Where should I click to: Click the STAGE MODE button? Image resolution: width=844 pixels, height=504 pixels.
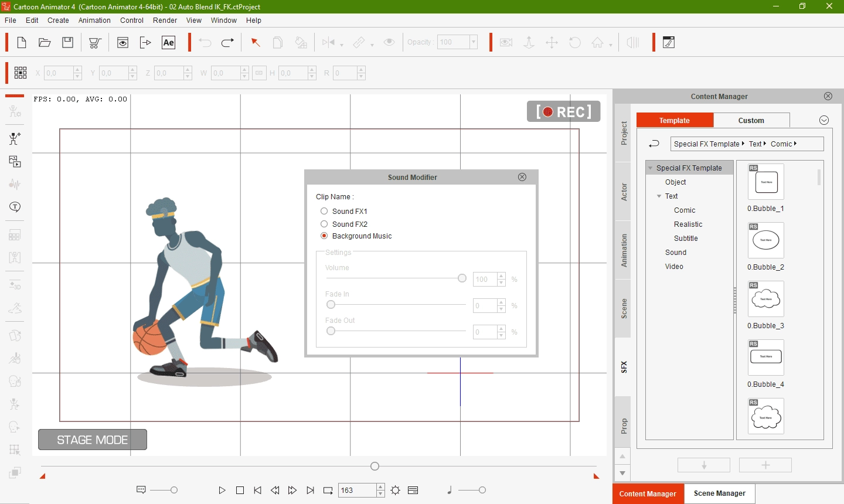click(93, 440)
